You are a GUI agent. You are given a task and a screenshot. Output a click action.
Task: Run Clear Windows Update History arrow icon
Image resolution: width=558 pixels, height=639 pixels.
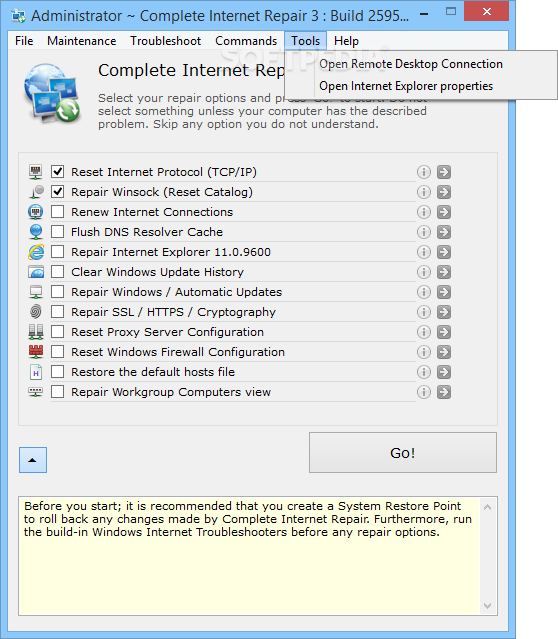(x=444, y=272)
